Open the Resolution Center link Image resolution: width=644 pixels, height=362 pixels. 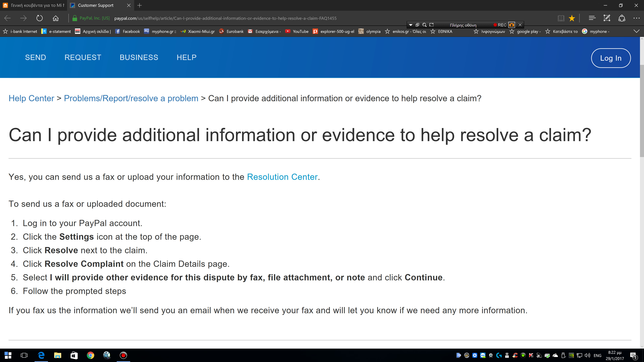pos(282,177)
